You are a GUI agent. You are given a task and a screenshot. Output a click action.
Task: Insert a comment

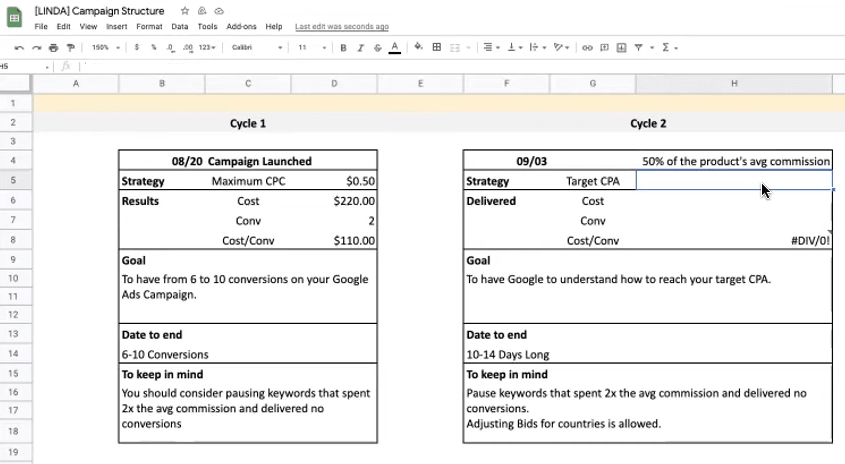point(605,48)
